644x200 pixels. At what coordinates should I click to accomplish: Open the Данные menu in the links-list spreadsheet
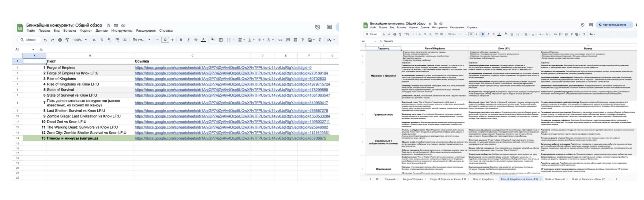(101, 31)
